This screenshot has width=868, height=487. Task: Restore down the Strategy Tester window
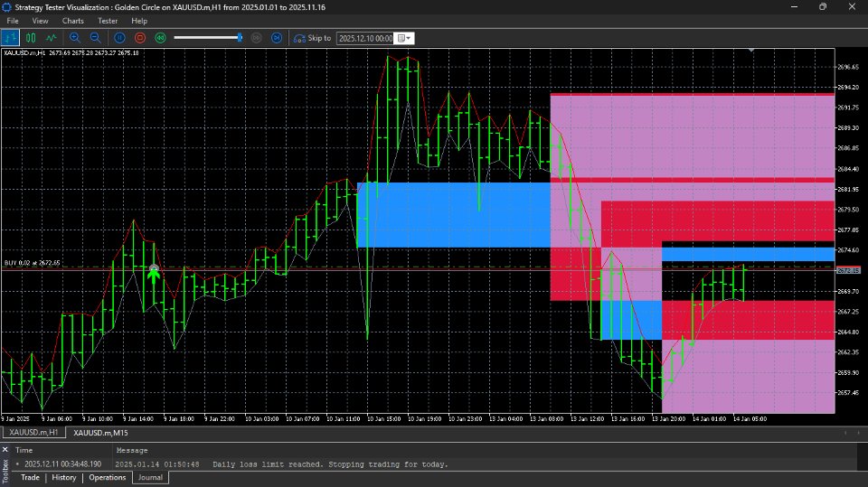pyautogui.click(x=823, y=7)
